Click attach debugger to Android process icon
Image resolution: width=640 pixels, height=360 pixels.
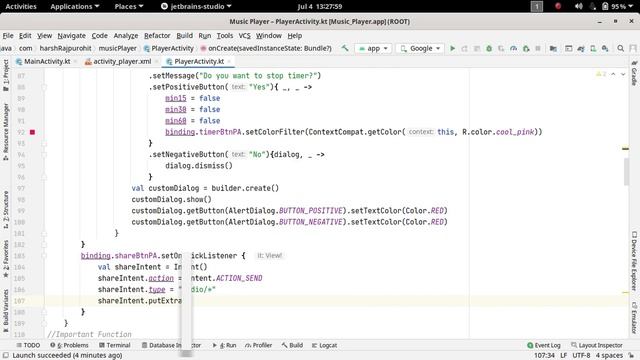(526, 48)
